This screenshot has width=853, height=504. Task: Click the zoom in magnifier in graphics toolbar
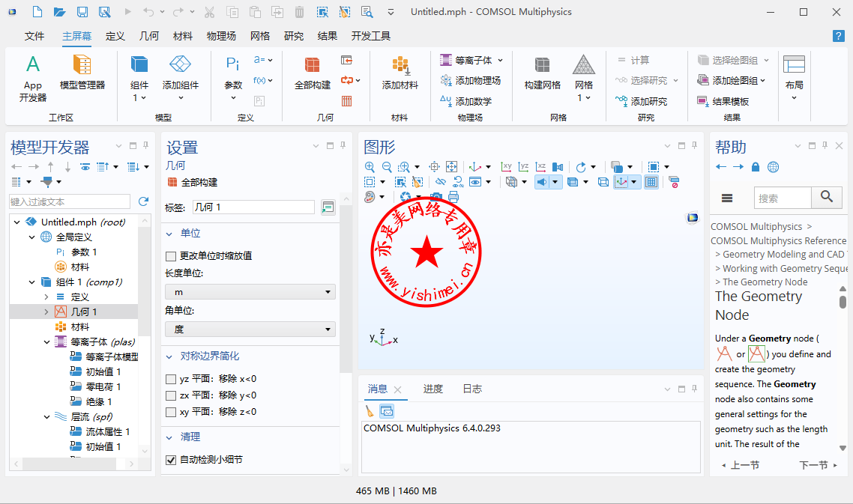[x=370, y=167]
